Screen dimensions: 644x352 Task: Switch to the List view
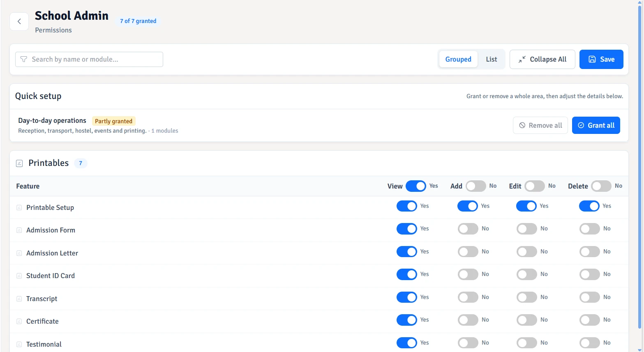point(492,59)
